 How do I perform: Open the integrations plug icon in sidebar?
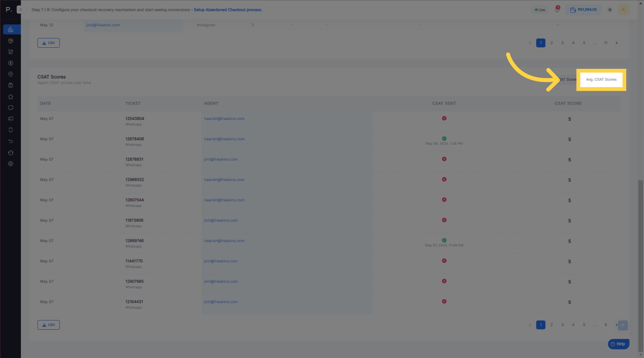[x=11, y=153]
